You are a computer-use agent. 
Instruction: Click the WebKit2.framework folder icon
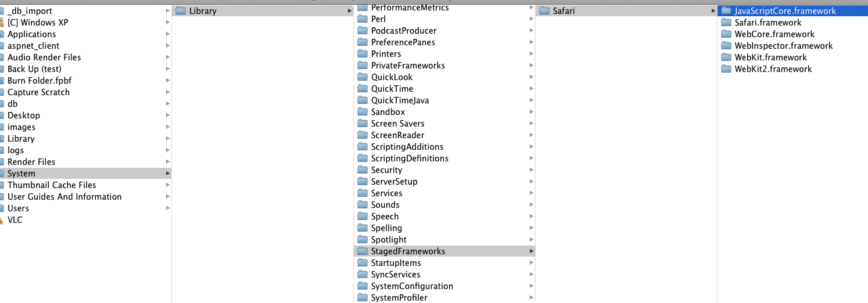(726, 69)
